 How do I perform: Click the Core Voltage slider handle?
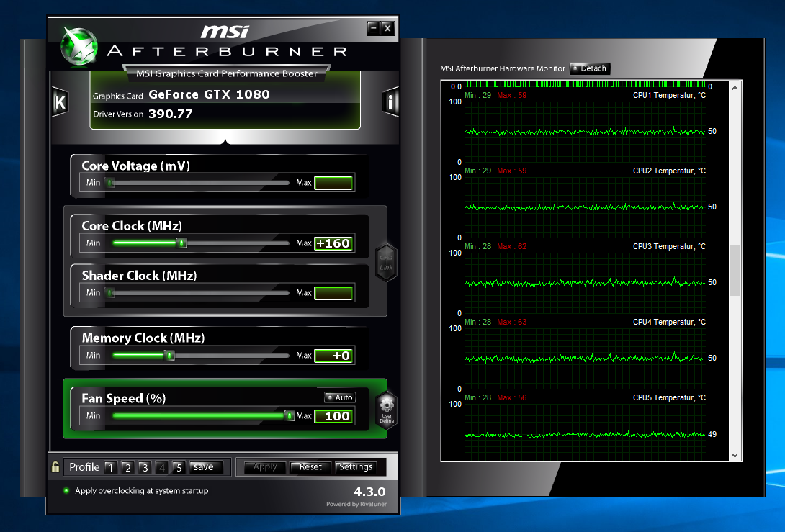[111, 183]
